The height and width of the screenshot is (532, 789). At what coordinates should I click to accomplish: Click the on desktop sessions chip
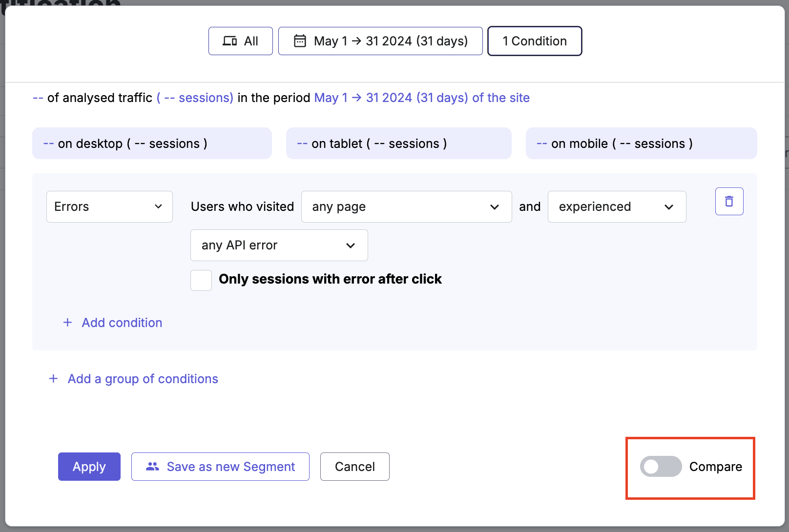(152, 143)
